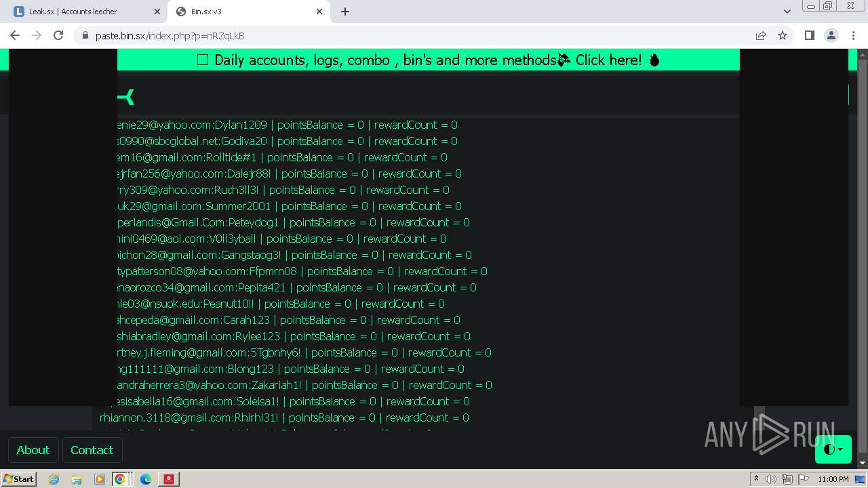Viewport: 868px width, 488px height.
Task: Launch Microsoft Edge from the taskbar
Action: pyautogui.click(x=146, y=479)
